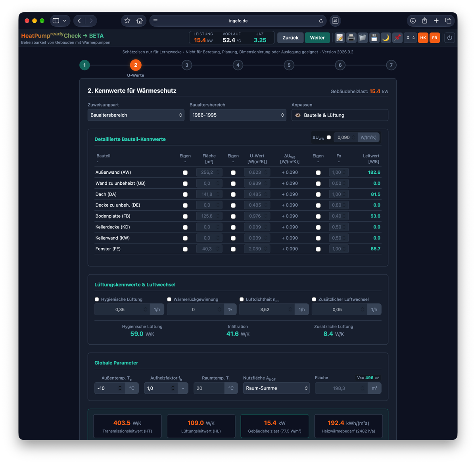
Task: Click the power icon button
Action: click(449, 38)
